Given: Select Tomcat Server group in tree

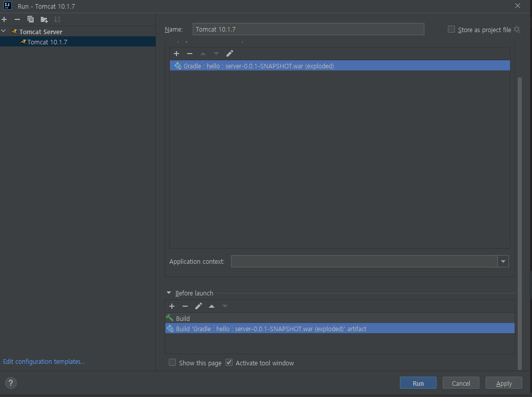Looking at the screenshot, I should coord(41,32).
